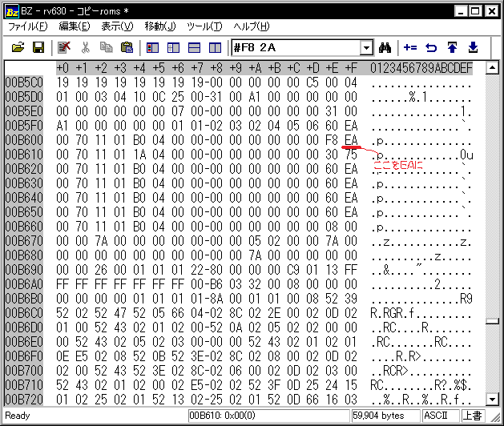
Task: Select byte C9 in row 00B690
Action: pyautogui.click(x=293, y=270)
